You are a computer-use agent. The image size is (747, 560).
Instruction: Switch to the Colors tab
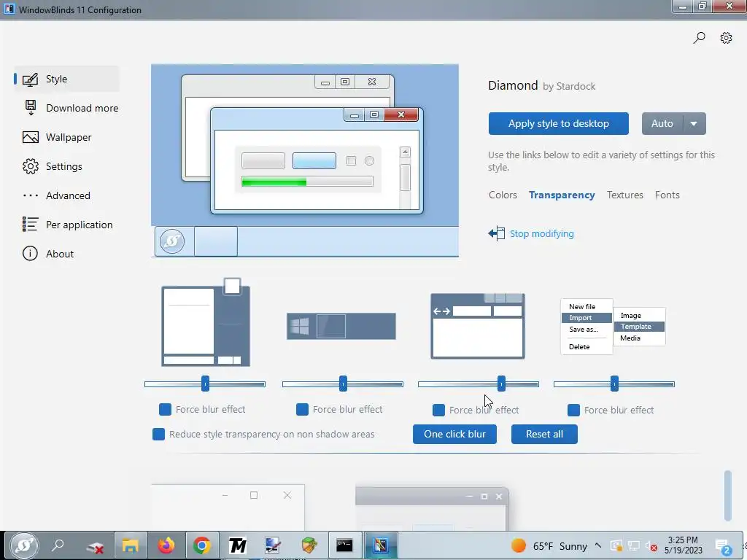(503, 195)
